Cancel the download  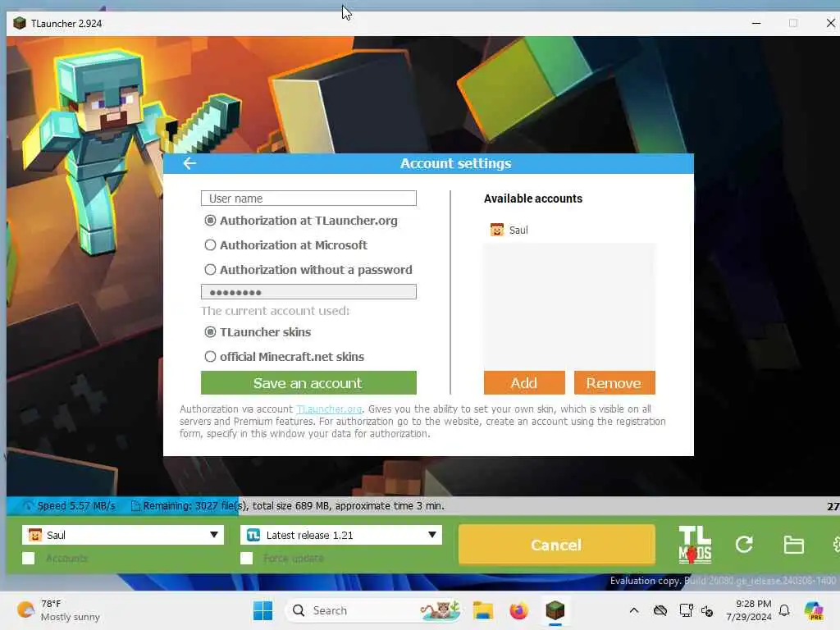point(556,545)
